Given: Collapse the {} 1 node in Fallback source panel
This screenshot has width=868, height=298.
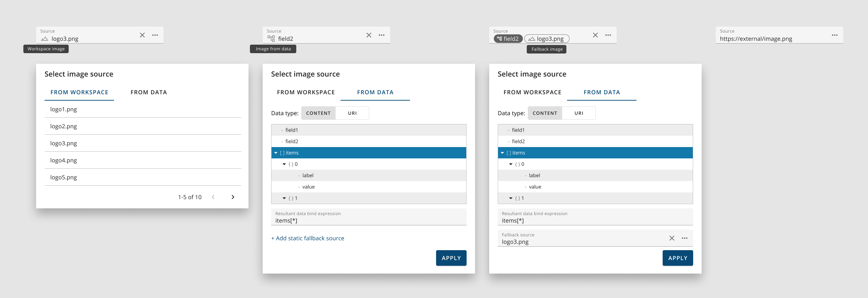Looking at the screenshot, I should click(x=511, y=198).
